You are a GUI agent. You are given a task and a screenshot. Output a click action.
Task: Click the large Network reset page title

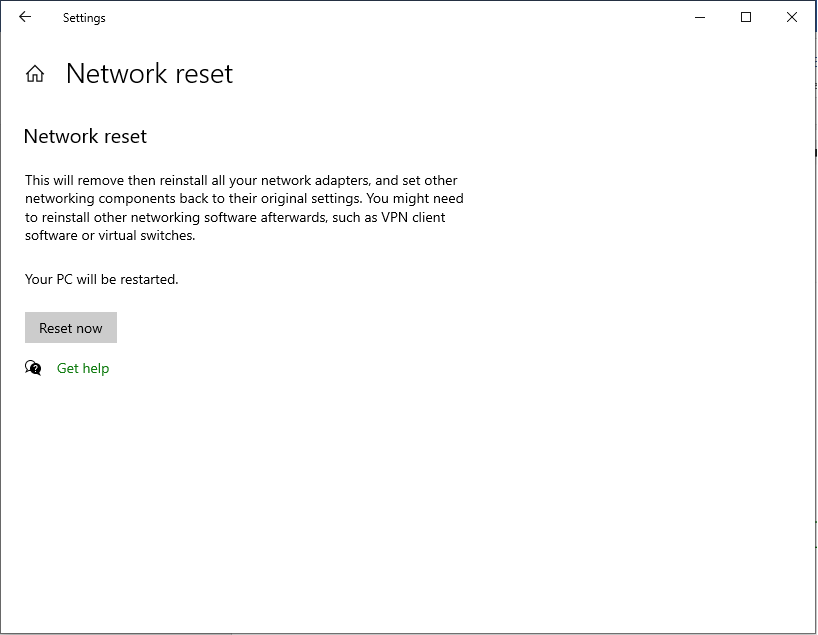[149, 74]
